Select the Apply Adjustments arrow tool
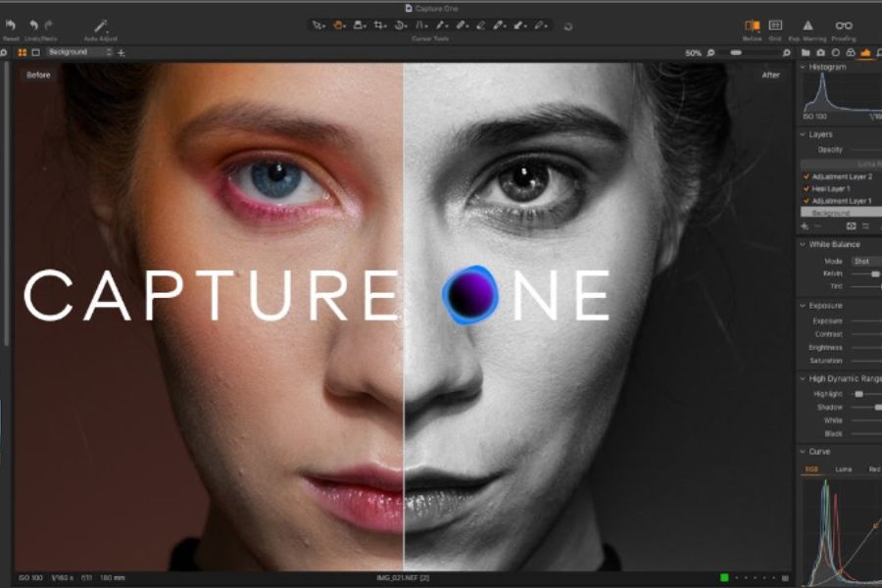Screen dimensions: 882x588 pyautogui.click(x=519, y=25)
